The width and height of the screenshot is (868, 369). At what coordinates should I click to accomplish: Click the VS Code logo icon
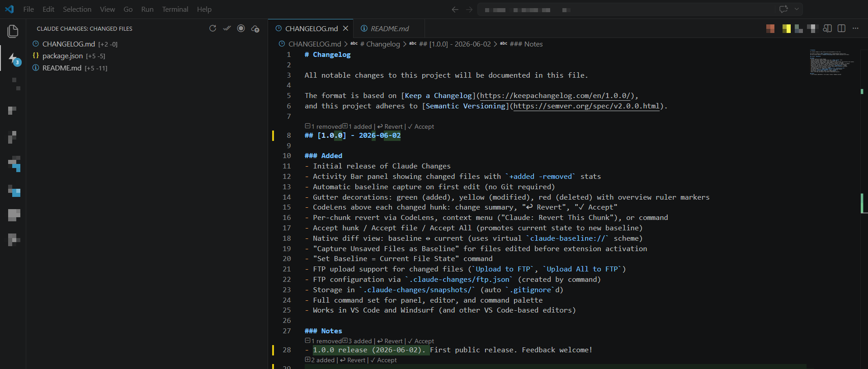(x=9, y=9)
